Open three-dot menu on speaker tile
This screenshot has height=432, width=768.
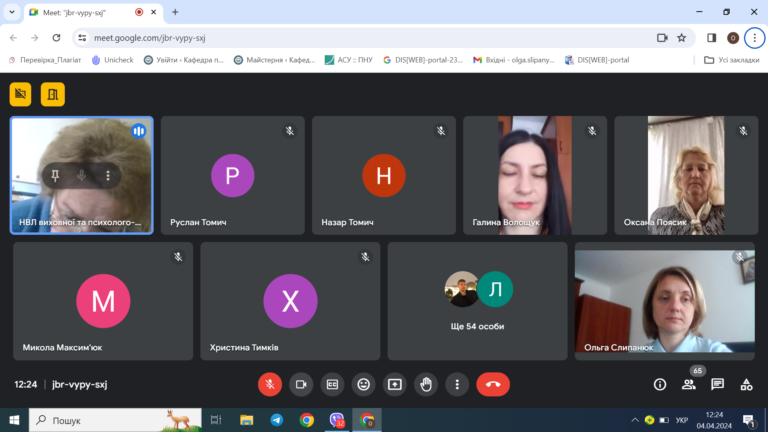coord(108,175)
